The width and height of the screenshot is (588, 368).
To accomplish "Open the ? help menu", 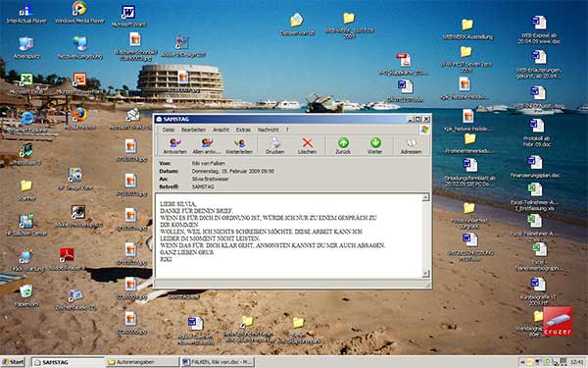I will point(287,130).
